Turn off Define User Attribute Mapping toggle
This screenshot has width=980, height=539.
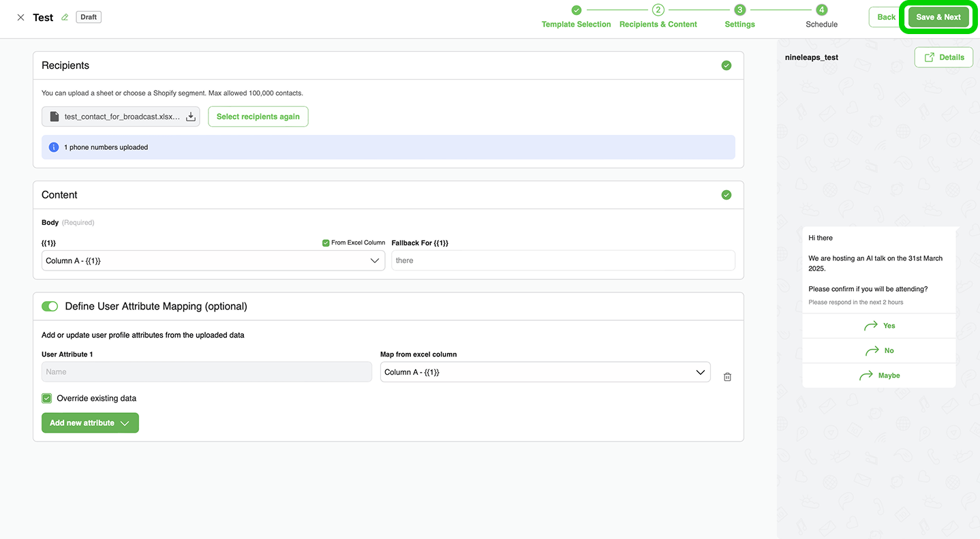click(50, 307)
